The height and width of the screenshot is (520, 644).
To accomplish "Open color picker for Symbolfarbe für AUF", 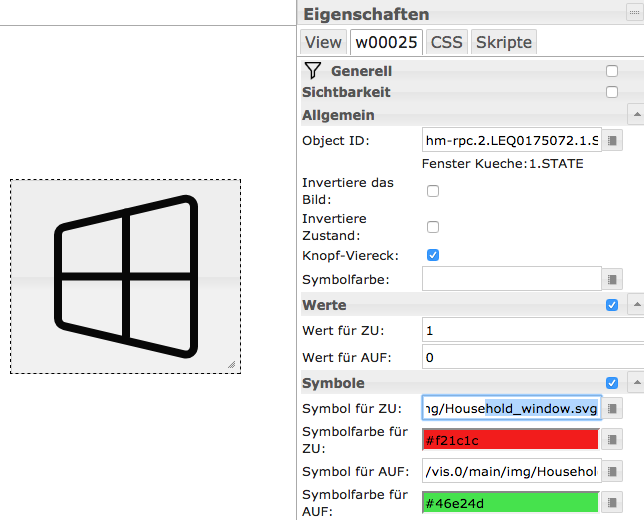I will 613,502.
